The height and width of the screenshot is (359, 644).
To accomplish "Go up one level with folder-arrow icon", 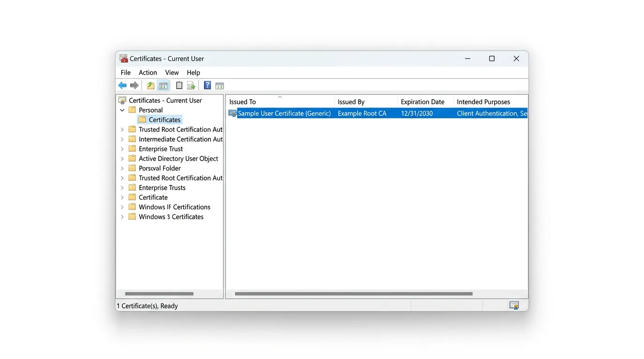I will 151,86.
